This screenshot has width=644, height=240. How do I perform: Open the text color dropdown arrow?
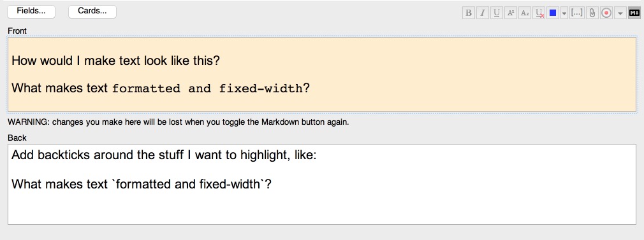[564, 13]
